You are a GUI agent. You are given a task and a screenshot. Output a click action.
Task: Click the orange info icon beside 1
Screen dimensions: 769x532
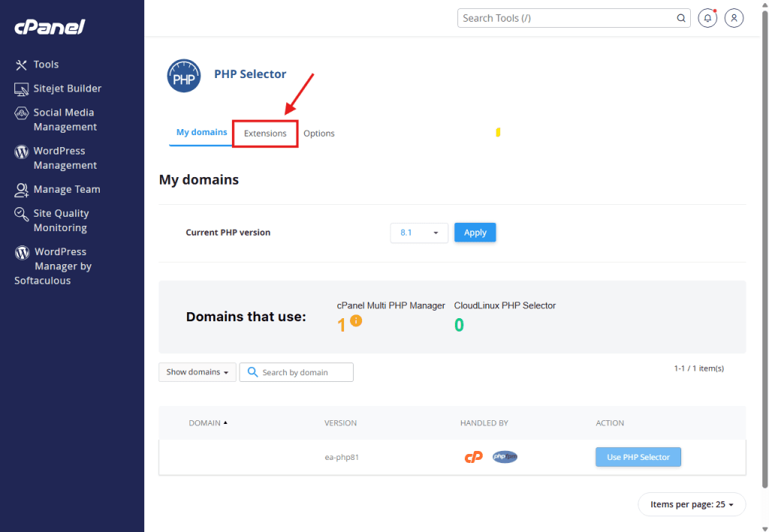[x=356, y=320]
